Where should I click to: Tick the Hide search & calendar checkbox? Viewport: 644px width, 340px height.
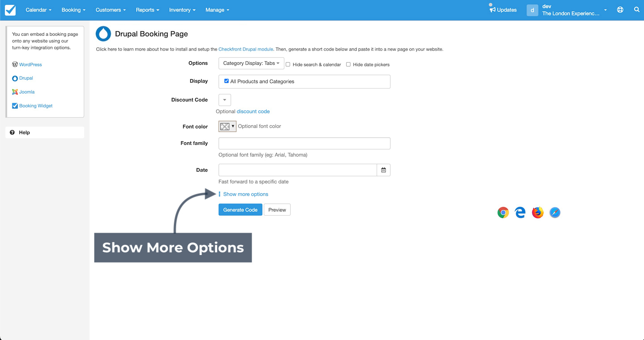(288, 64)
